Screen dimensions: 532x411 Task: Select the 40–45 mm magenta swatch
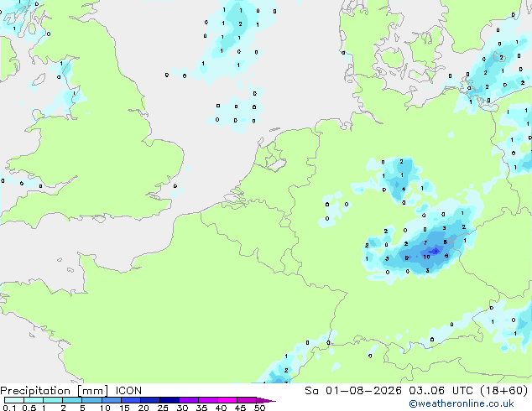227,400
